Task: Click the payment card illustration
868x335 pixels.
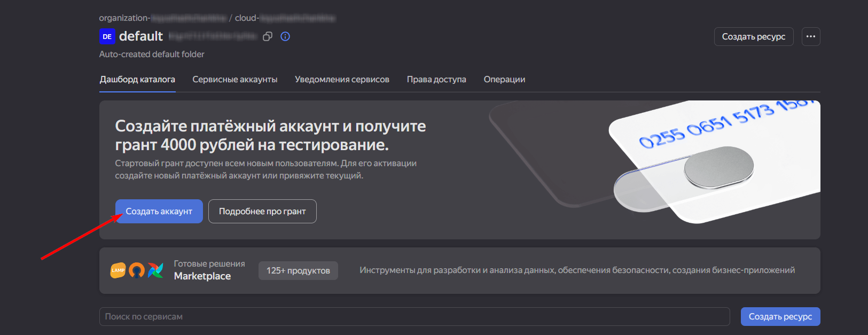Action: click(655, 161)
